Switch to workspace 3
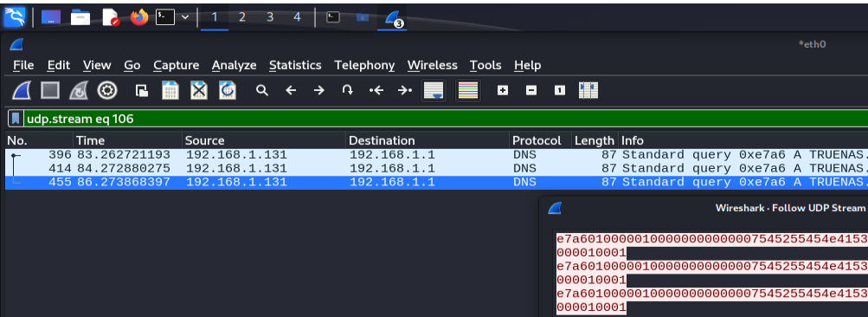Viewport: 868px width, 317px height. [270, 17]
